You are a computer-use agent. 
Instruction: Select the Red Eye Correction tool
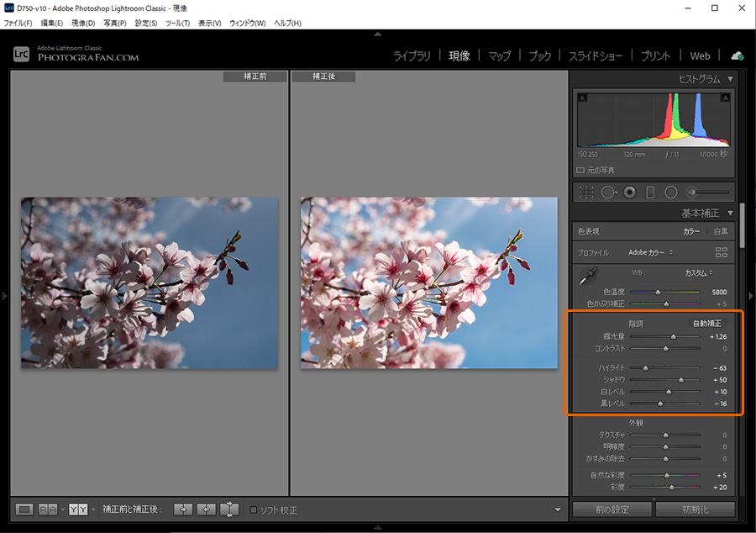pos(629,192)
